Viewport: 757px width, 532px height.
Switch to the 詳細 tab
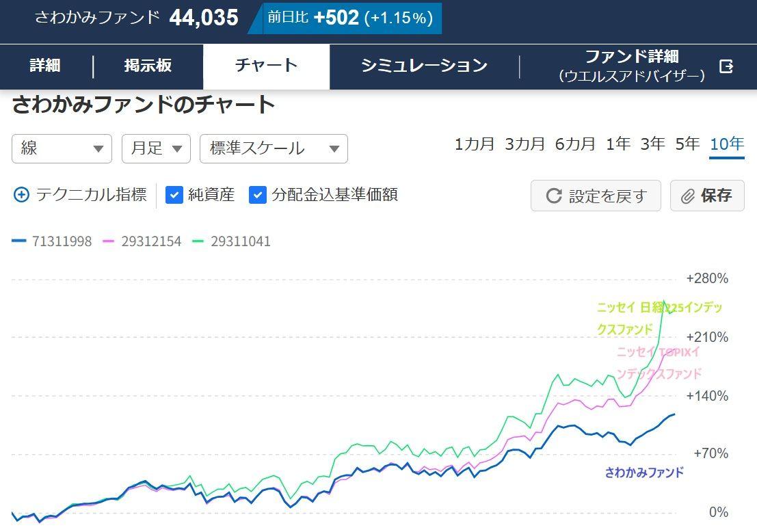coord(45,66)
